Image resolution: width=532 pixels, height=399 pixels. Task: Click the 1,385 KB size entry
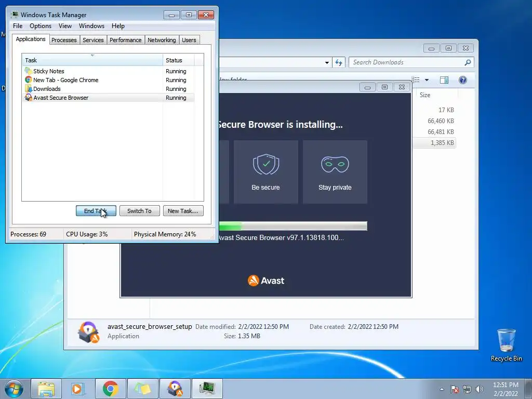tap(442, 142)
